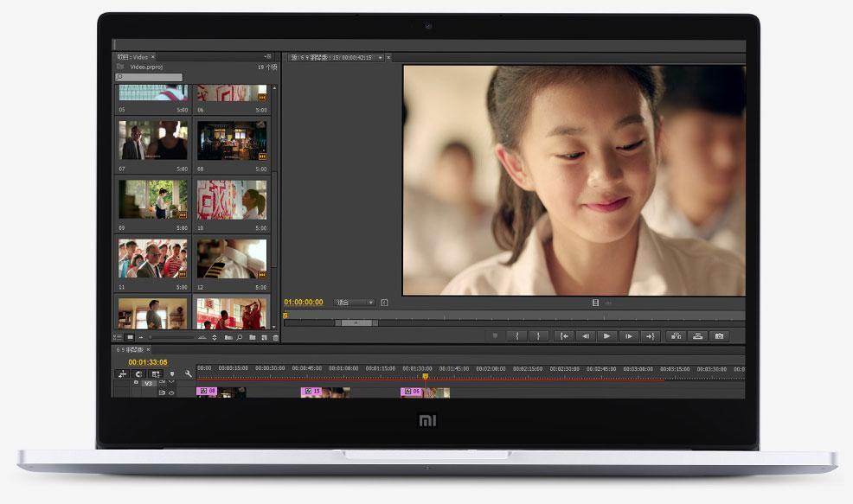
Task: Open Program monitor sequence dropdown arrow
Action: pos(381,58)
